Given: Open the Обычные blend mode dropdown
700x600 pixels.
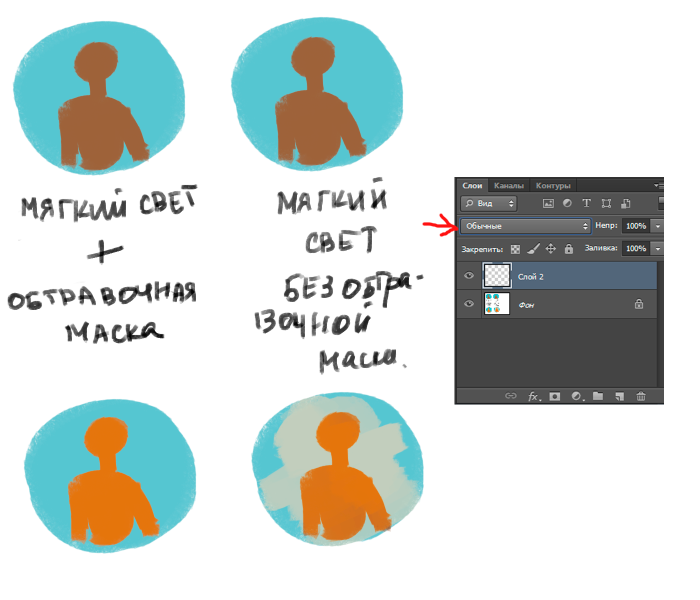Looking at the screenshot, I should click(525, 226).
